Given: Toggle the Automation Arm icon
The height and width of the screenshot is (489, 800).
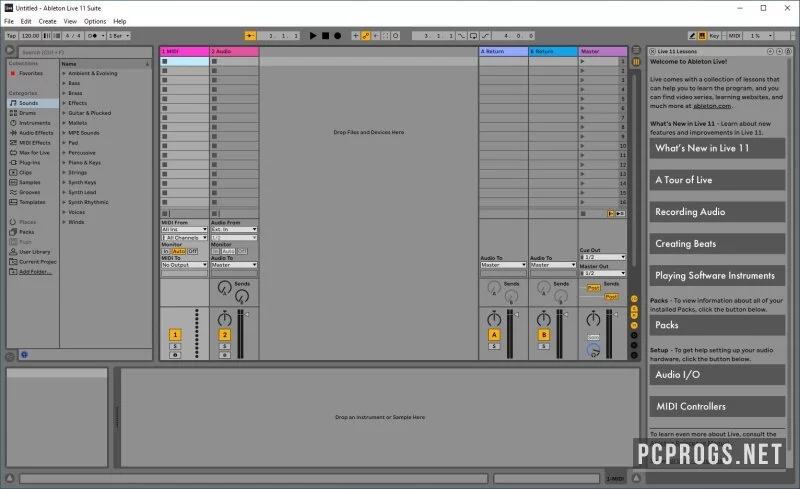Looking at the screenshot, I should click(366, 36).
